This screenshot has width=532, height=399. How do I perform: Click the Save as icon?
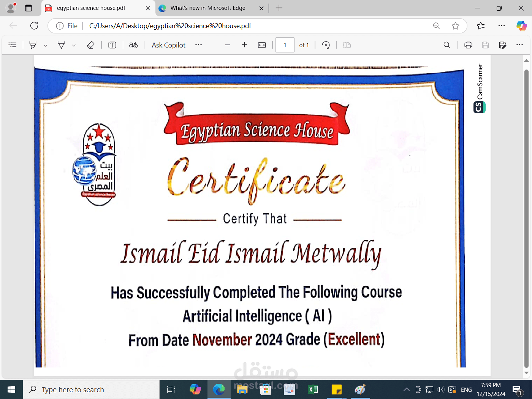click(x=502, y=45)
